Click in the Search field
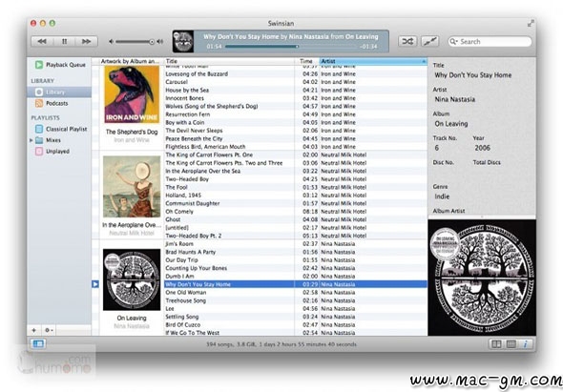The image size is (563, 392). point(490,42)
